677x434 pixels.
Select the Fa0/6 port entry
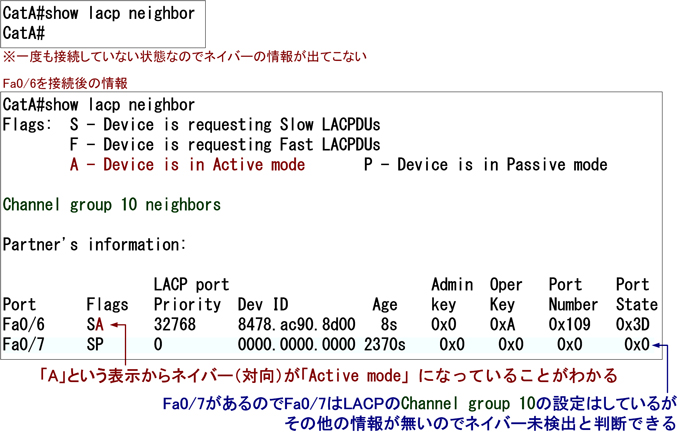[x=24, y=325]
